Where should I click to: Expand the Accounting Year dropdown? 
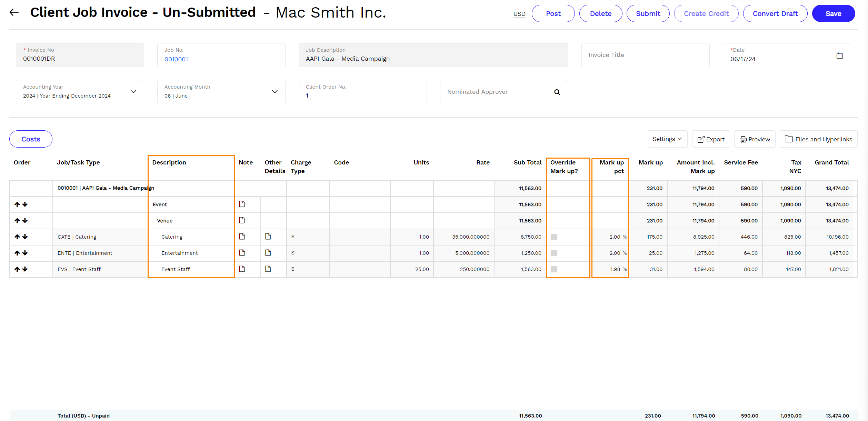tap(133, 92)
